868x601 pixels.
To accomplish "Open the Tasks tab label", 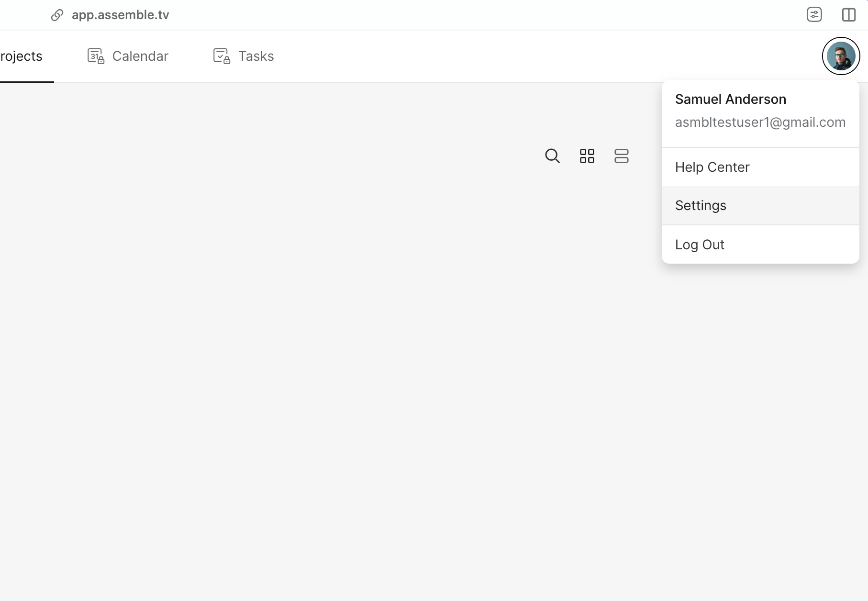I will point(256,56).
